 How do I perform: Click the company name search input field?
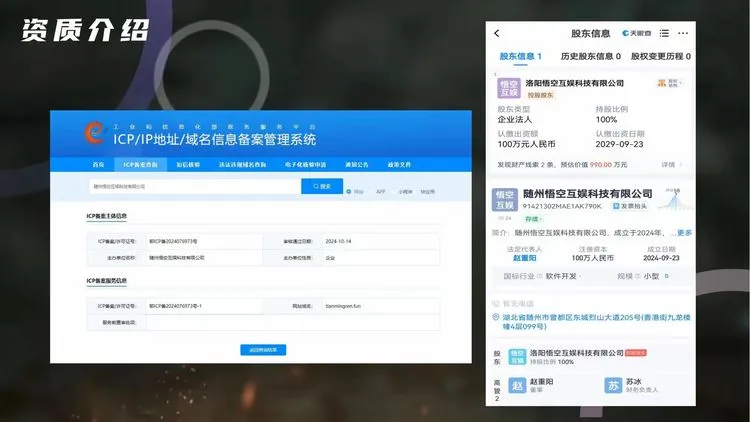pyautogui.click(x=195, y=186)
